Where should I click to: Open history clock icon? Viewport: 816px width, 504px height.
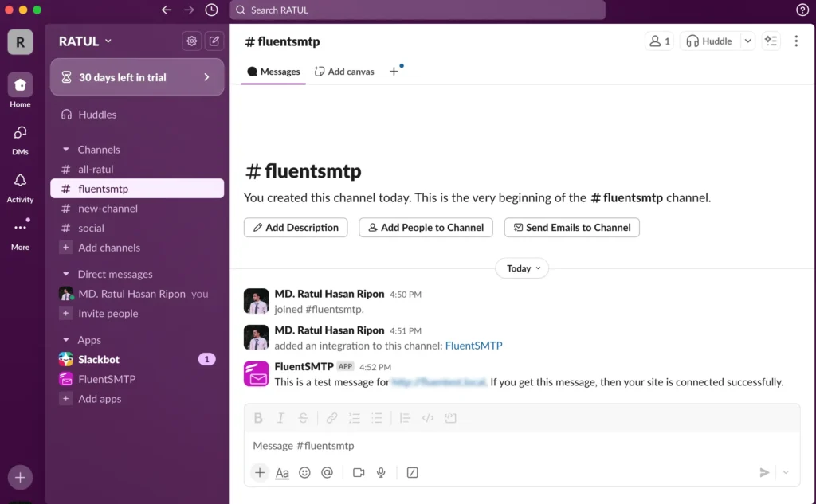(x=211, y=10)
